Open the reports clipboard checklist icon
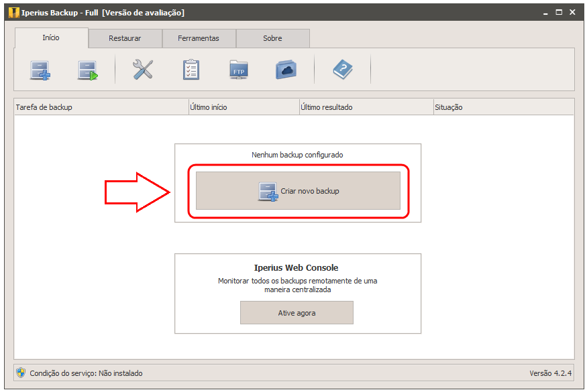This screenshot has height=392, width=587. click(x=191, y=70)
